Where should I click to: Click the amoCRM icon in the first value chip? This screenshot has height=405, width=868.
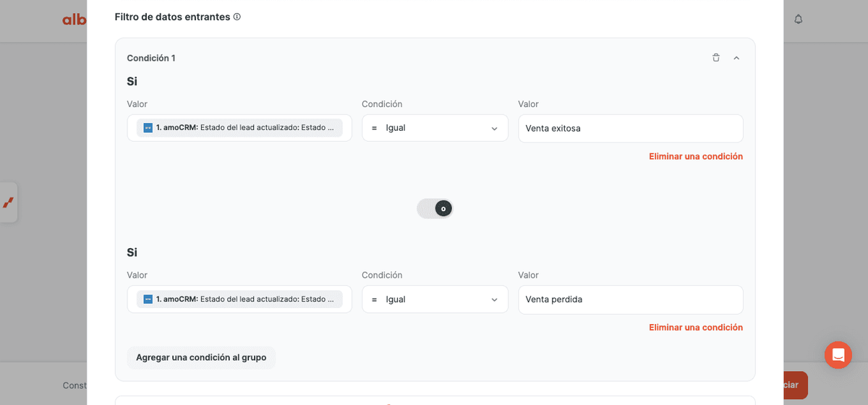[148, 128]
